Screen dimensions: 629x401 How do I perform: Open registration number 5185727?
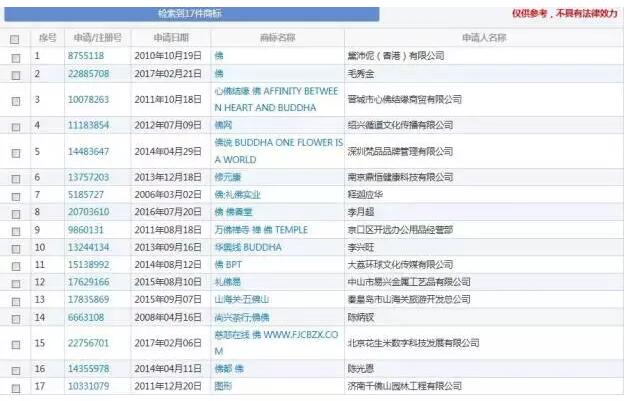86,195
